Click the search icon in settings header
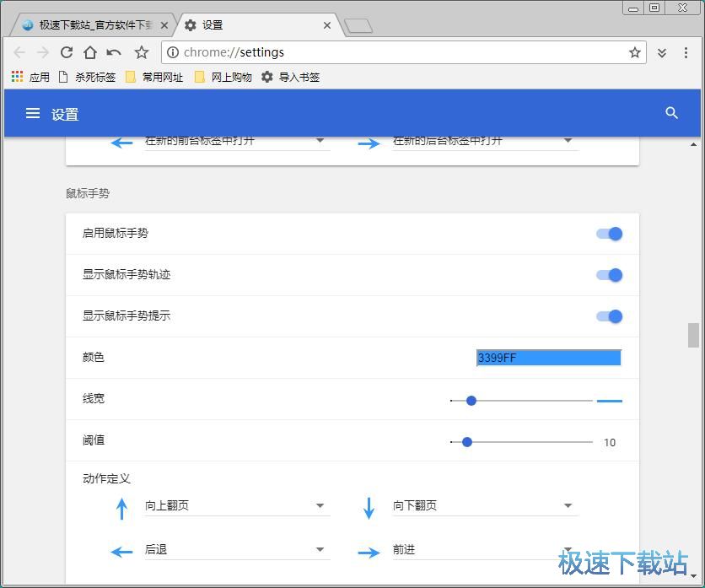This screenshot has width=705, height=588. tap(671, 113)
